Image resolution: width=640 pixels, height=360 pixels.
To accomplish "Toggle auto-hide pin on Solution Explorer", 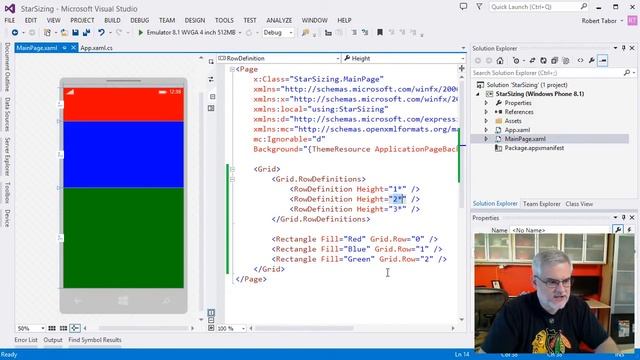I will [624, 48].
